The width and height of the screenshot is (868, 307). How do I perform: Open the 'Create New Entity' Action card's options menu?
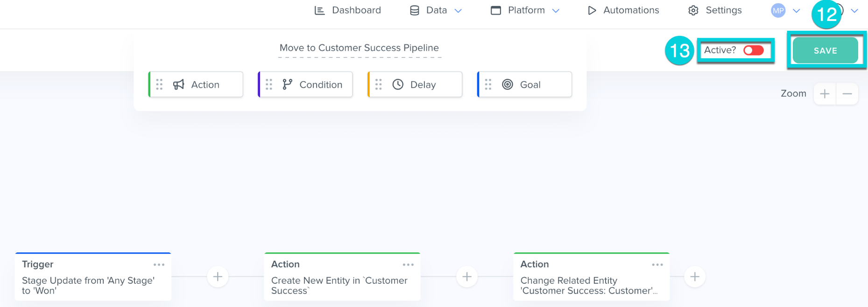click(408, 265)
